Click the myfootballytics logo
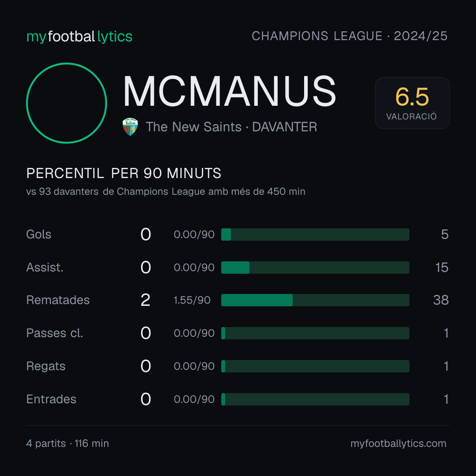Screen dimensions: 476x476 79,37
